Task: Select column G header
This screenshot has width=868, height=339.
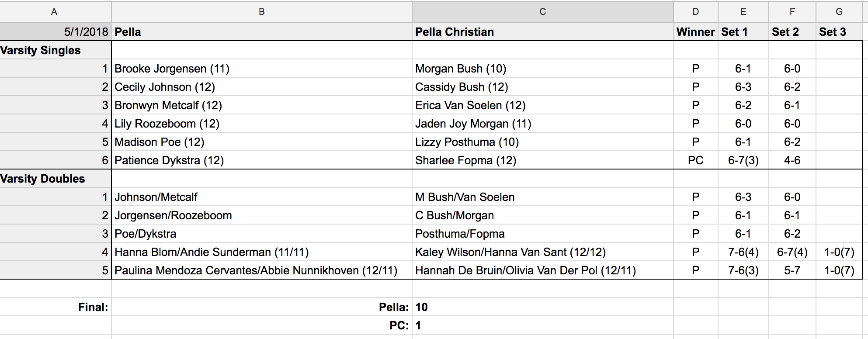Action: tap(839, 12)
